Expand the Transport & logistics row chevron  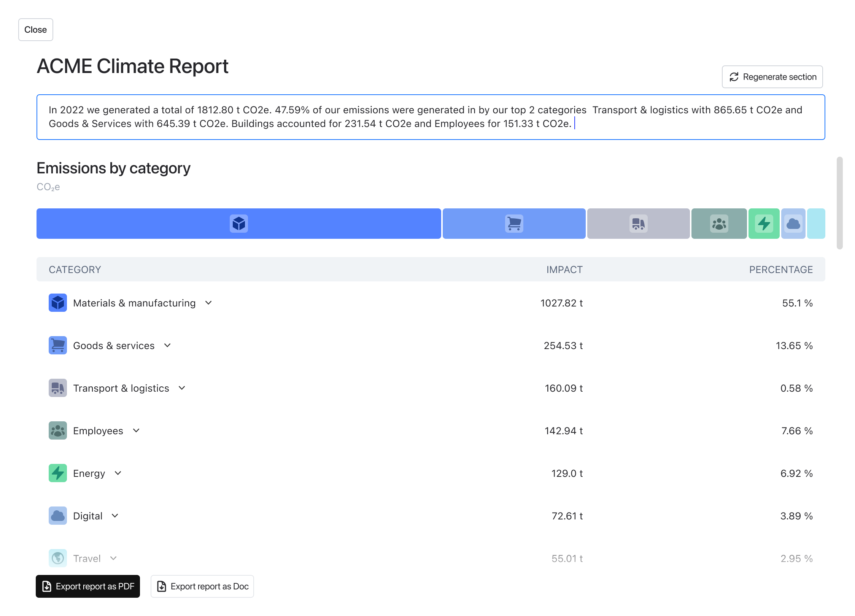pyautogui.click(x=182, y=388)
